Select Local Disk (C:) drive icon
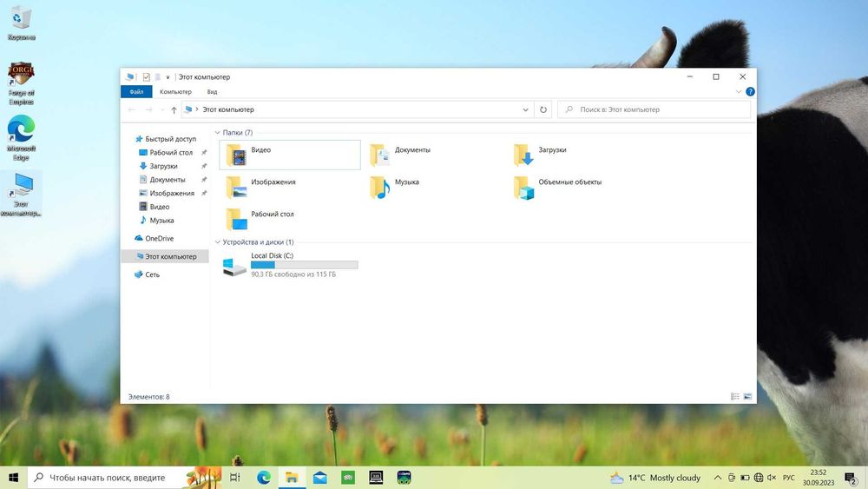 [234, 267]
